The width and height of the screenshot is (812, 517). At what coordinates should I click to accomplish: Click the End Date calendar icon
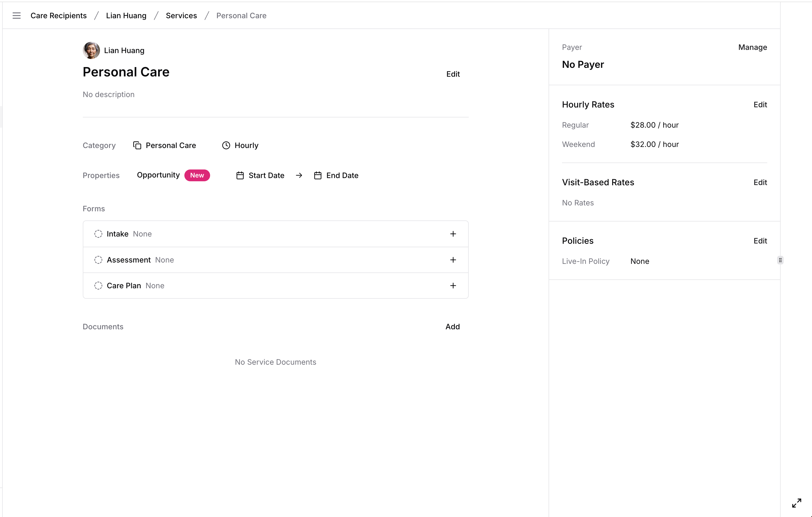(318, 175)
